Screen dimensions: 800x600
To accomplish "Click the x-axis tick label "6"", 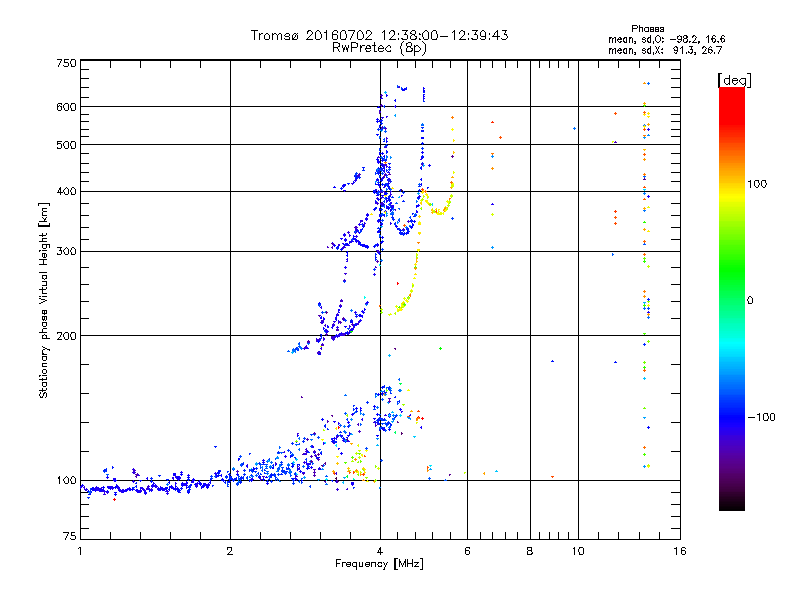I will [467, 551].
